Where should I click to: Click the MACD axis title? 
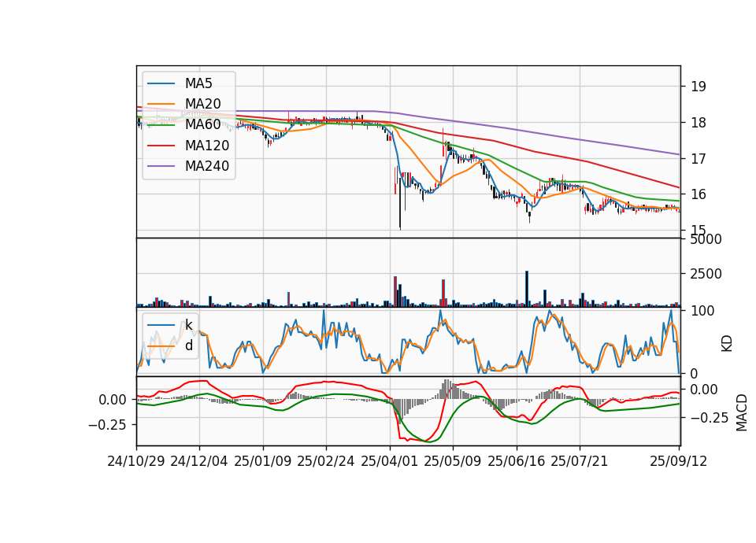pos(742,412)
